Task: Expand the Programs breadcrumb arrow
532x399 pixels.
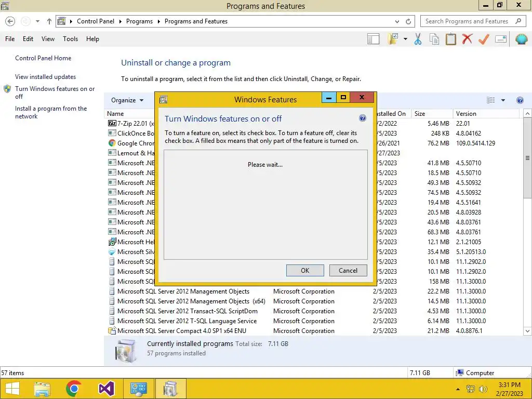Action: 159,21
